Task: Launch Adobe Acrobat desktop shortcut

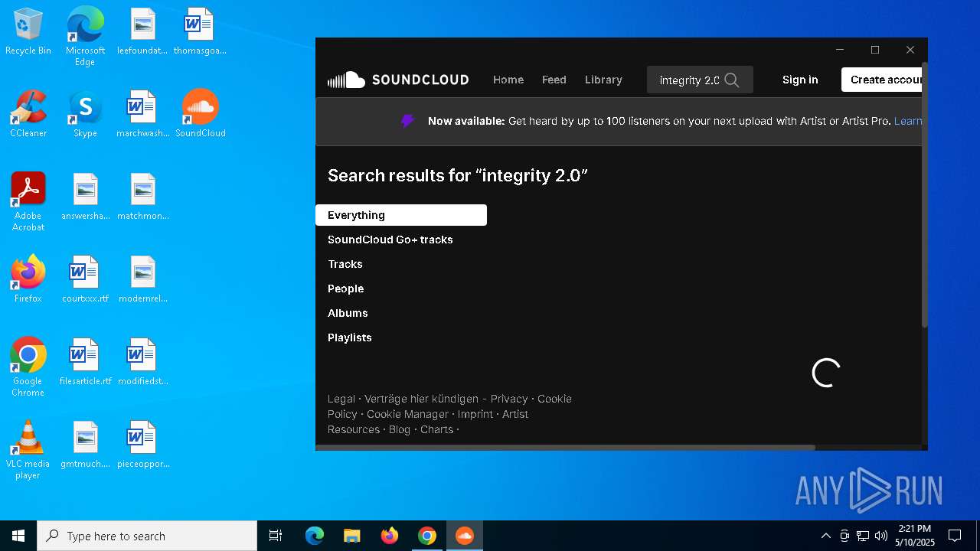Action: [x=28, y=202]
